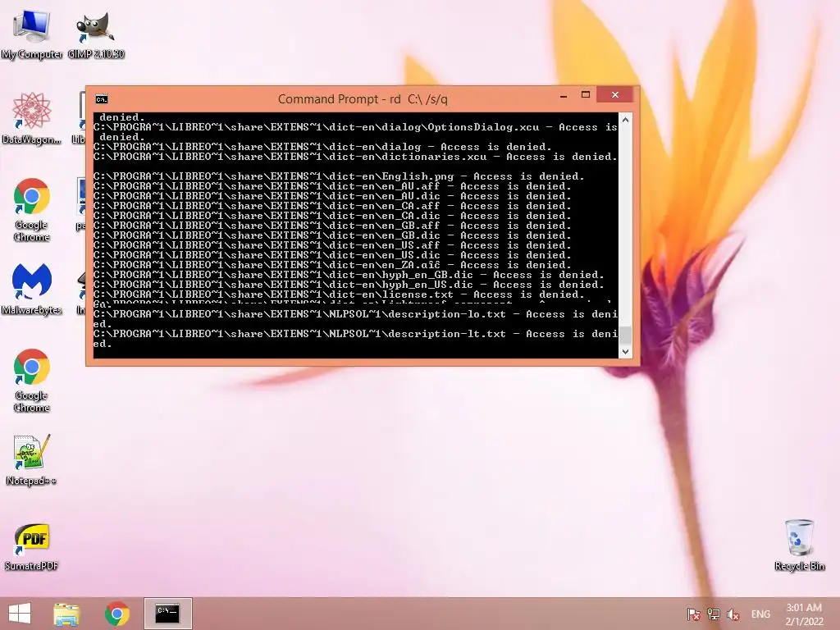840x630 pixels.
Task: Open Google Chrome shortcut above Notepad++
Action: [x=32, y=381]
